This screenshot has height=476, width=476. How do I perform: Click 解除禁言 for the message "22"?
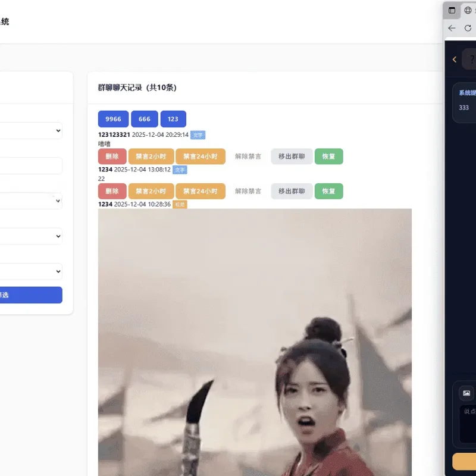pyautogui.click(x=248, y=191)
